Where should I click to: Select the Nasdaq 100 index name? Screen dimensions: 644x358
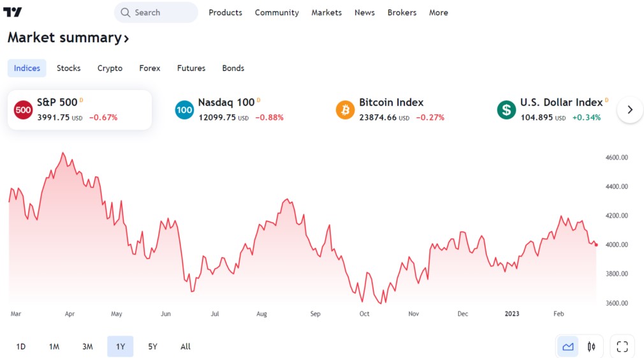tap(226, 102)
